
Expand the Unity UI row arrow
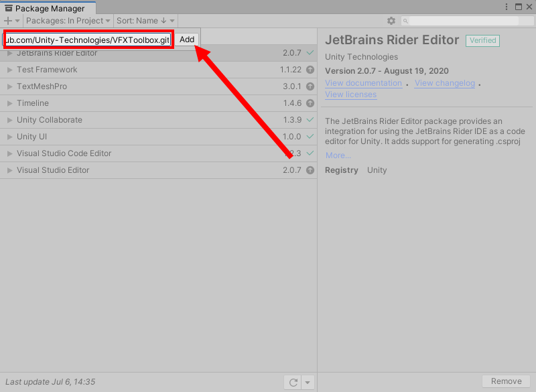pyautogui.click(x=9, y=137)
